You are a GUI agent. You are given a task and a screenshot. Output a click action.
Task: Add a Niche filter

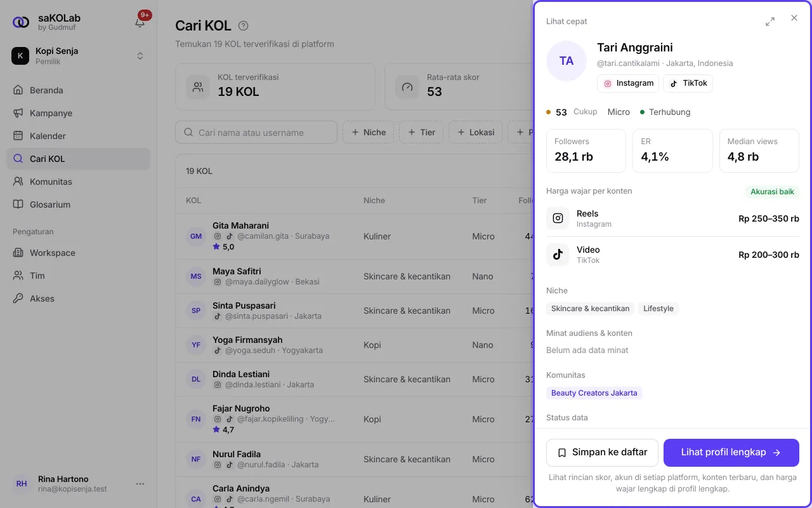(368, 133)
